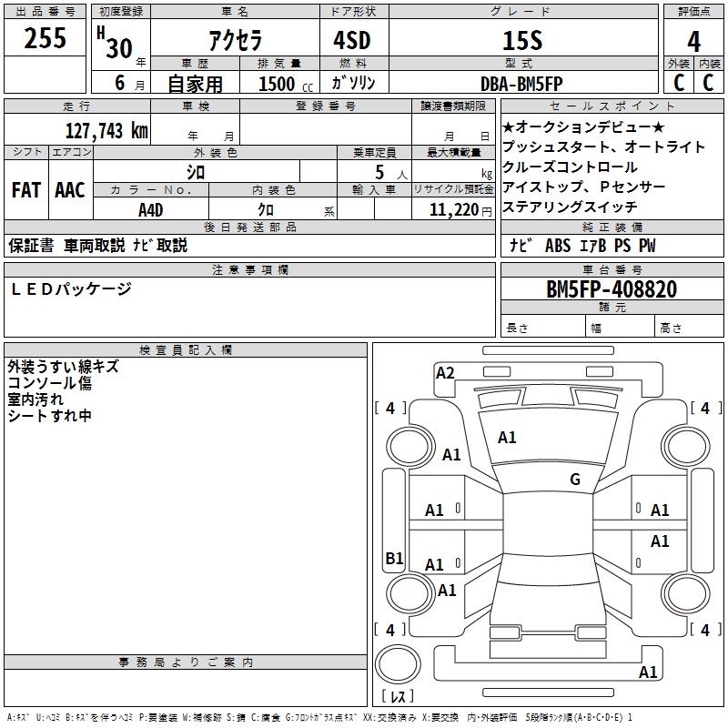Select the LEDパッケージ note

coord(71,289)
